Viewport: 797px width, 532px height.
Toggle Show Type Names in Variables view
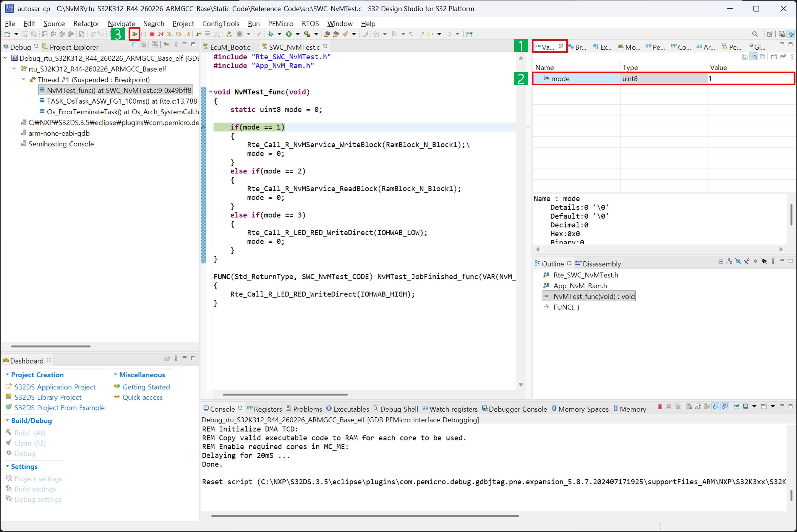745,57
